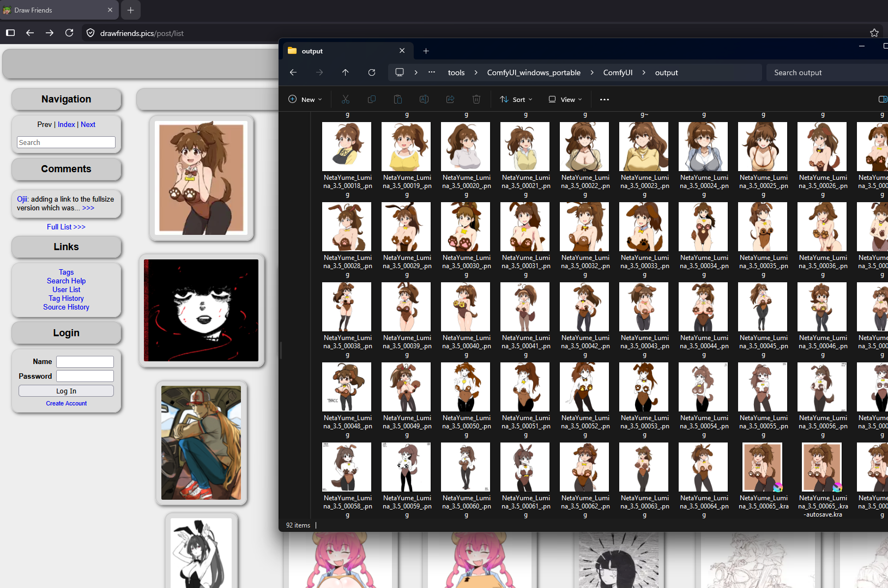Click the This PC monitor icon in address bar
888x588 pixels.
click(x=400, y=72)
